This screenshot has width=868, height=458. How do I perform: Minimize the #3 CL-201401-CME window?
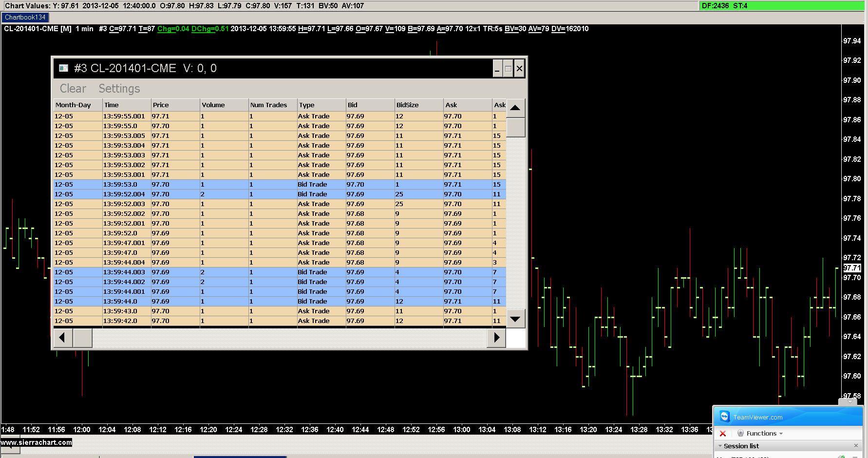coord(497,69)
